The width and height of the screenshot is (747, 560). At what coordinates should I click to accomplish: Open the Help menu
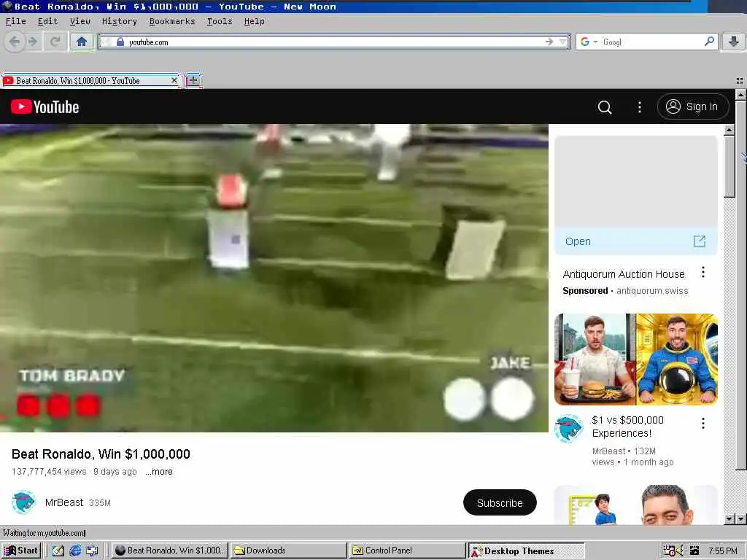(x=254, y=21)
